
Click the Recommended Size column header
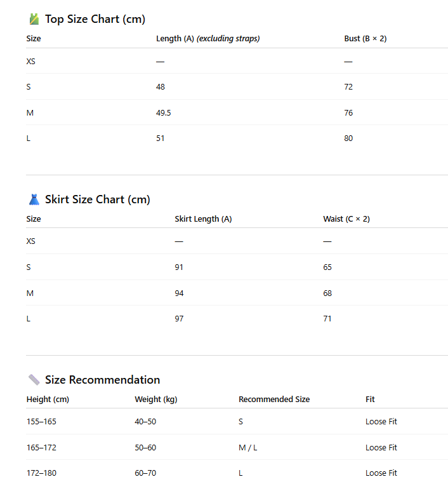[274, 400]
